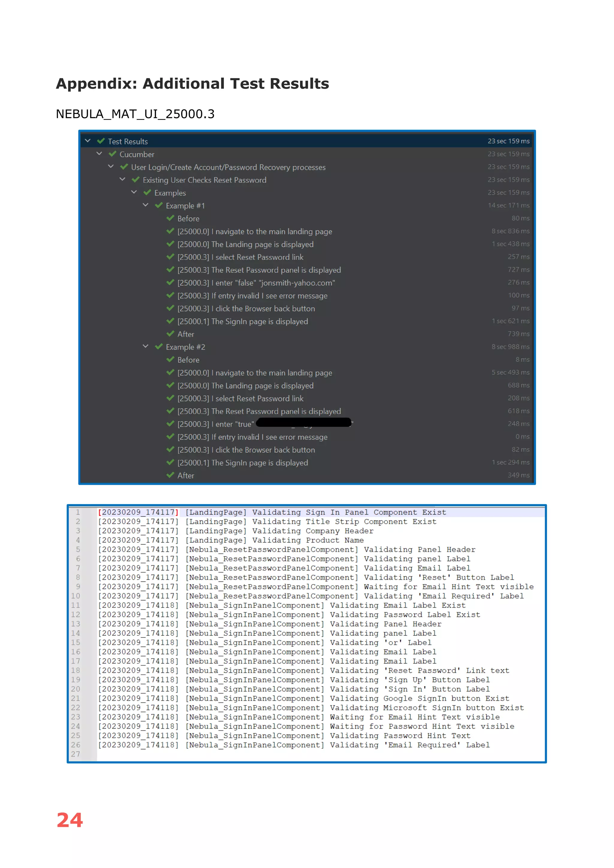614x868 pixels.
Task: Select Existing User Checks Reset Password scenario
Action: click(307, 180)
